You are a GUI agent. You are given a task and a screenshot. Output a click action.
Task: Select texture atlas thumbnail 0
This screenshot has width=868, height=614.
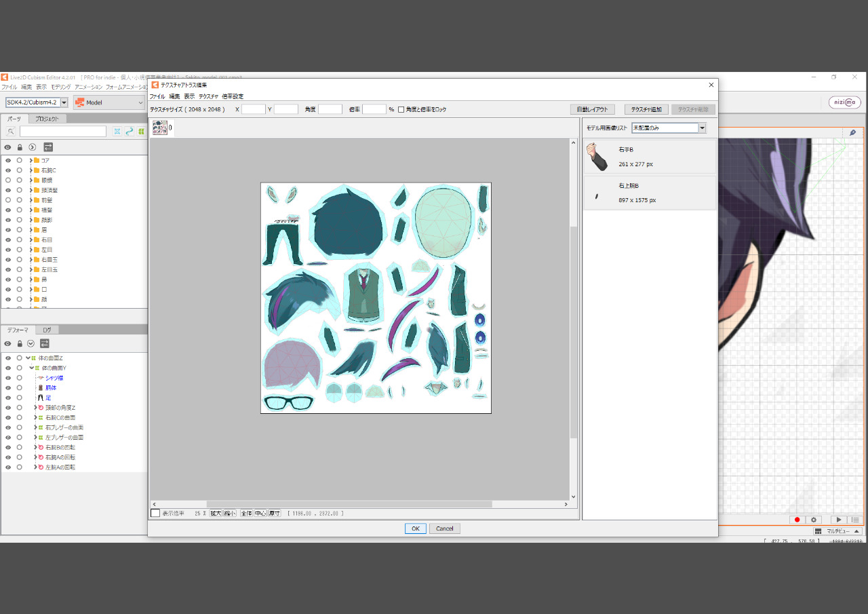160,128
